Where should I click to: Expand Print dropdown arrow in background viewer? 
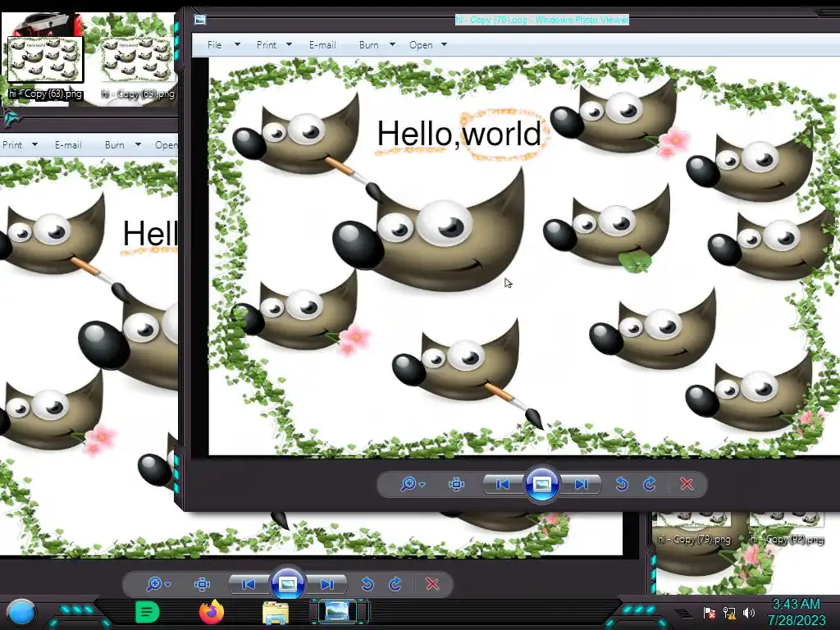click(x=34, y=144)
